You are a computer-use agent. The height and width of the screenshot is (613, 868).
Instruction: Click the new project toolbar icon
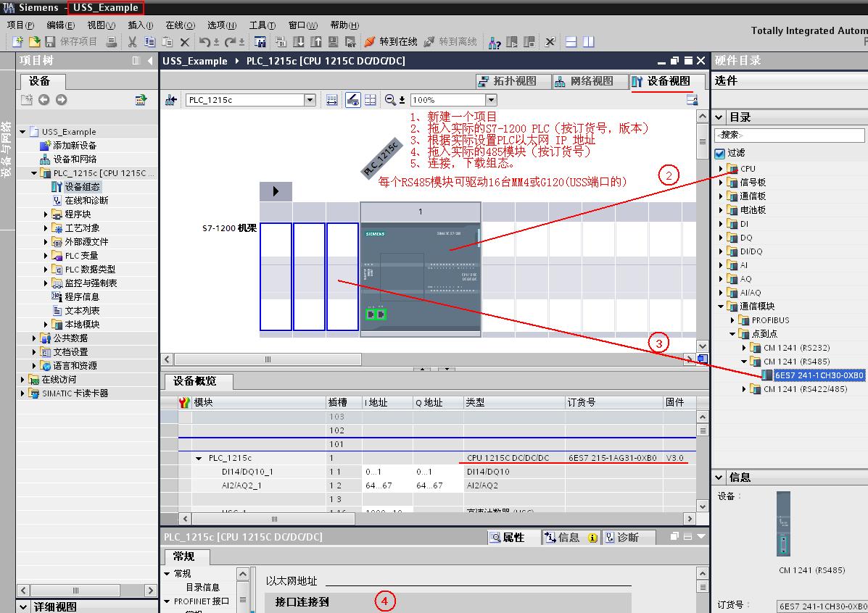(x=17, y=41)
